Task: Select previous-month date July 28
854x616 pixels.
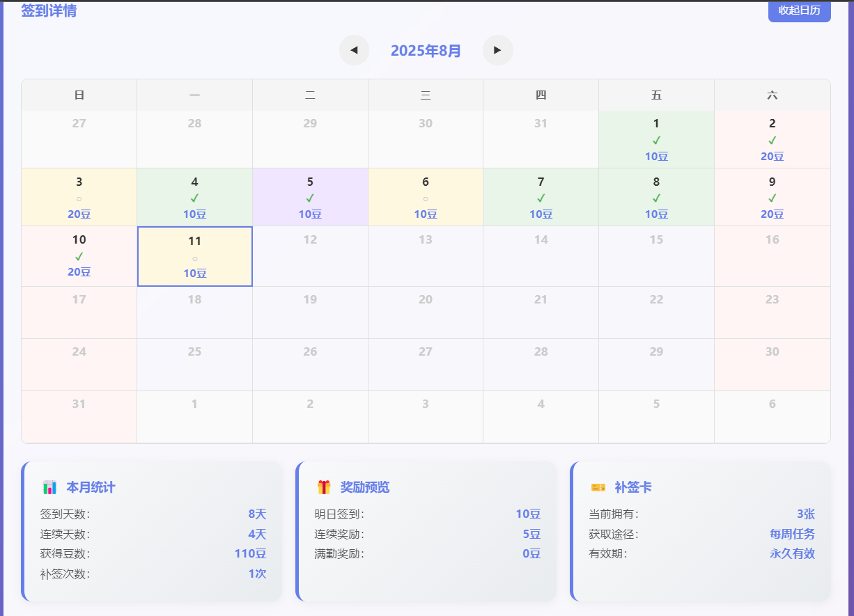Action: click(x=195, y=139)
